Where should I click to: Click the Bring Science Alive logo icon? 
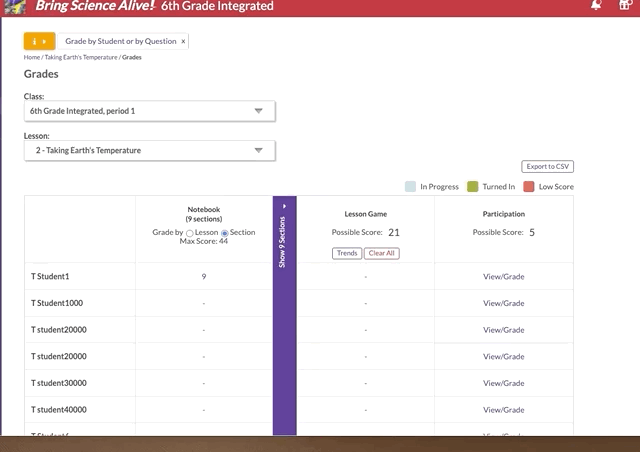coord(14,6)
